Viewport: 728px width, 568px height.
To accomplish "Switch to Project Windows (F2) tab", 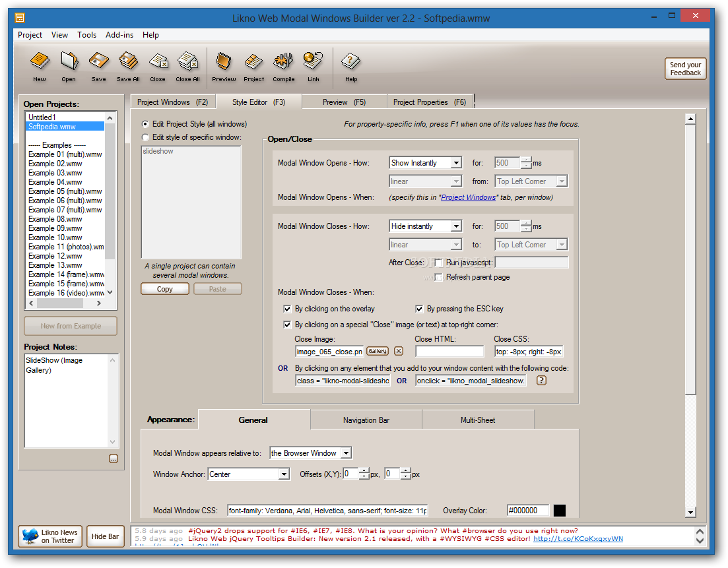I will pos(173,102).
